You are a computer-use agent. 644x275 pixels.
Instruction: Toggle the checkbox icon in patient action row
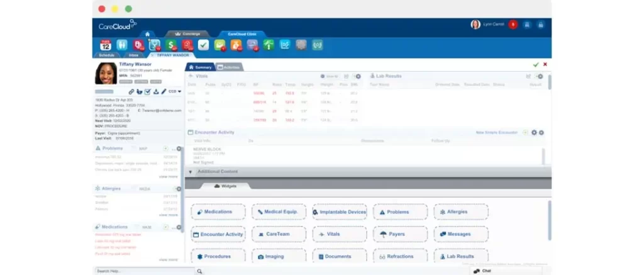[148, 91]
